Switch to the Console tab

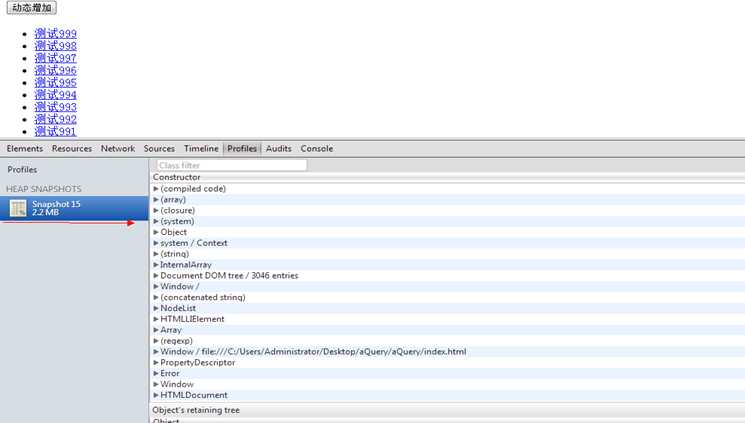click(x=316, y=149)
